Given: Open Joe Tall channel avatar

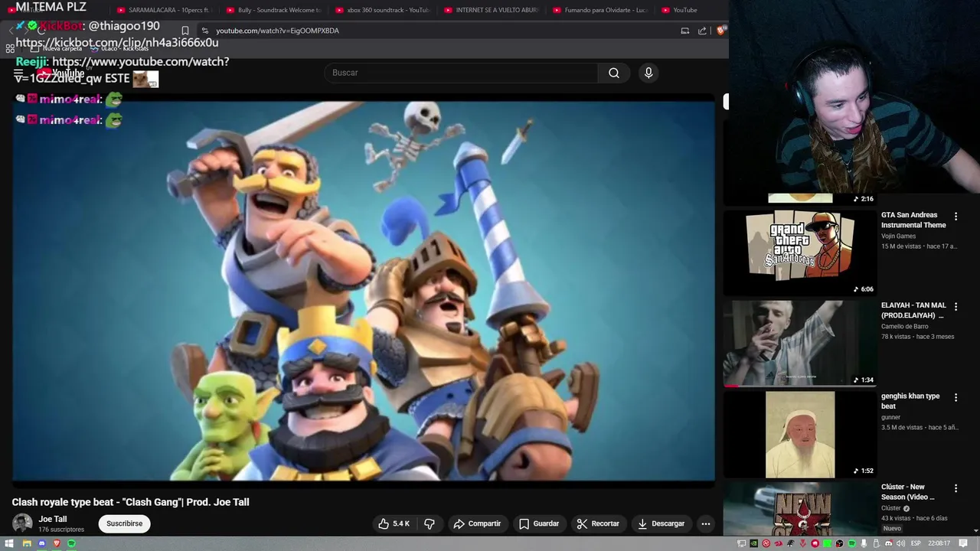Looking at the screenshot, I should (x=22, y=523).
